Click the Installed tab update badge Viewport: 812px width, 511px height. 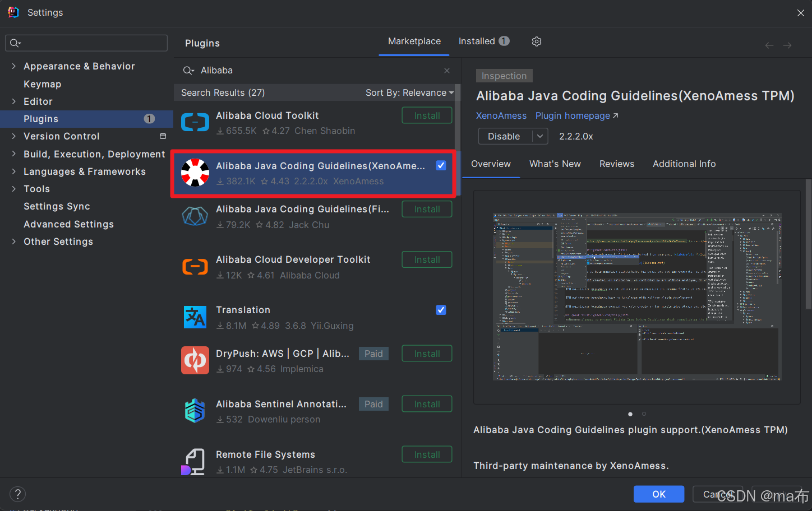point(504,41)
